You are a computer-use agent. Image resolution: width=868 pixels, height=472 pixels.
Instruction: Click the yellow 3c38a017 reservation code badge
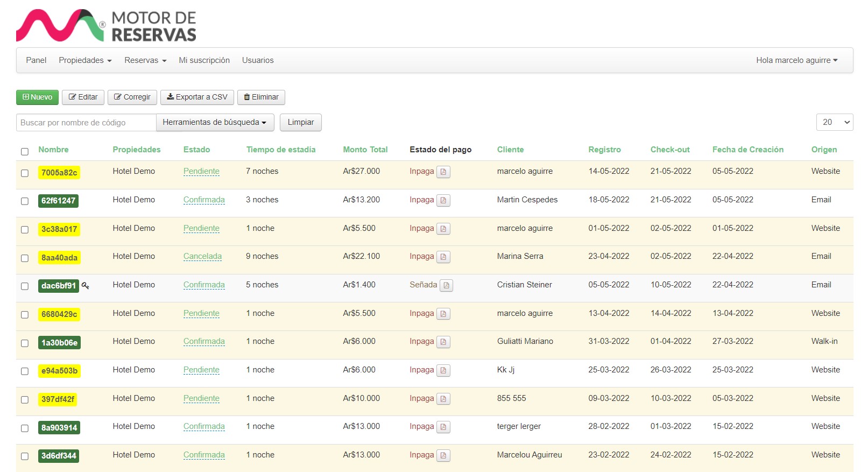click(x=59, y=229)
